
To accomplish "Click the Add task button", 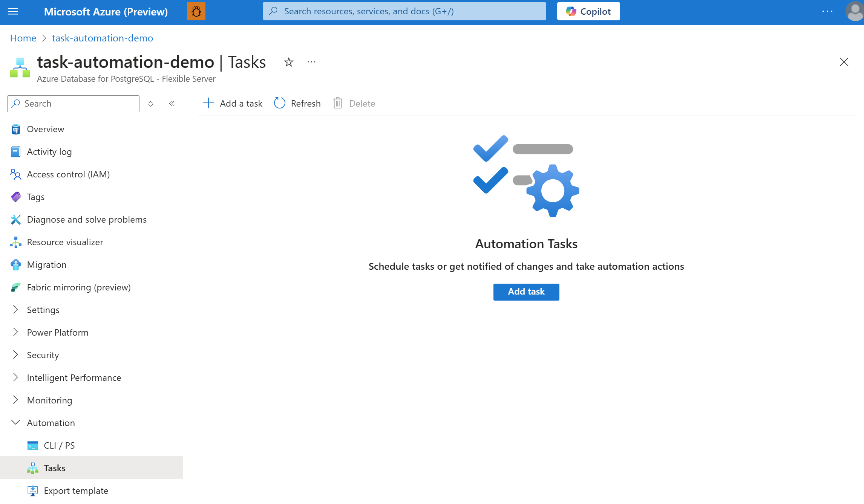I will [x=526, y=292].
